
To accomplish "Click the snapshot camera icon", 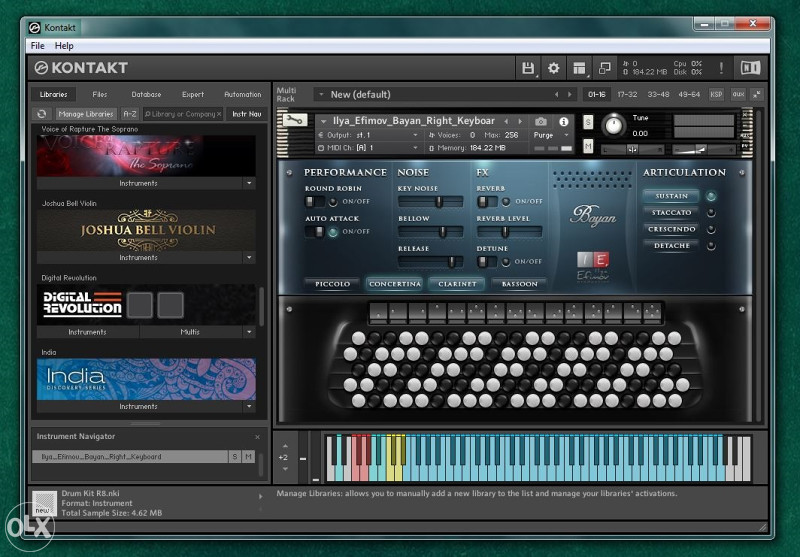I will pyautogui.click(x=541, y=121).
